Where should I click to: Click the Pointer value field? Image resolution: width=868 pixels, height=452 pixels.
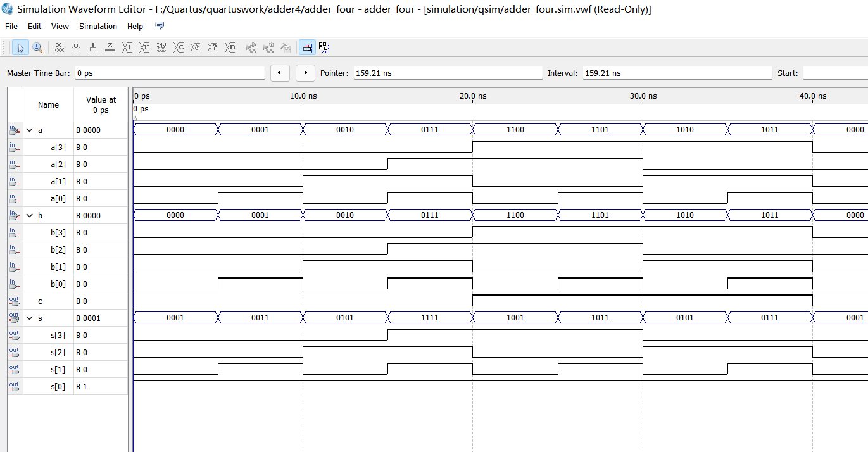tap(447, 73)
